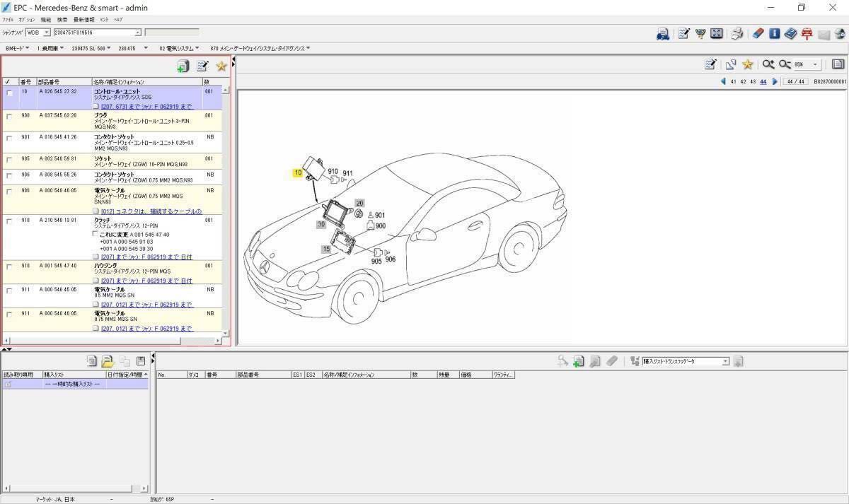Viewport: 849px width, 504px height.
Task: Jump to diagram page 41
Action: [734, 82]
